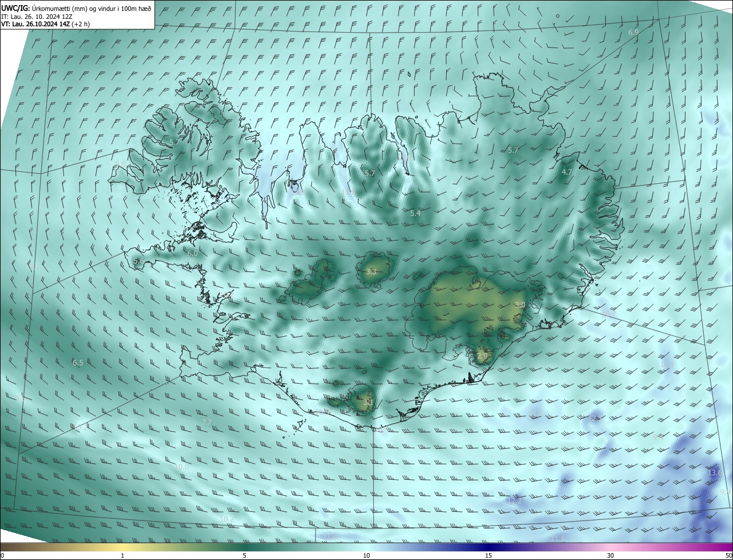
Task: Click the '10' tick on the color scale
Action: pyautogui.click(x=366, y=555)
